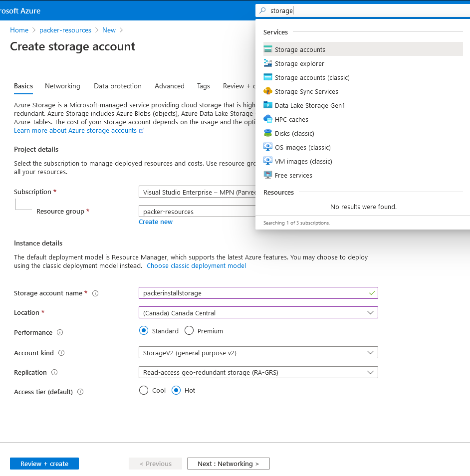Viewport: 470px width, 476px height.
Task: Select the Hot access tier option
Action: 176,390
